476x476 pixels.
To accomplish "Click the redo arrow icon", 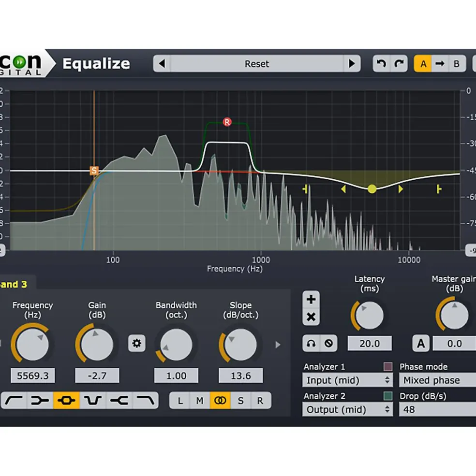I will 399,63.
